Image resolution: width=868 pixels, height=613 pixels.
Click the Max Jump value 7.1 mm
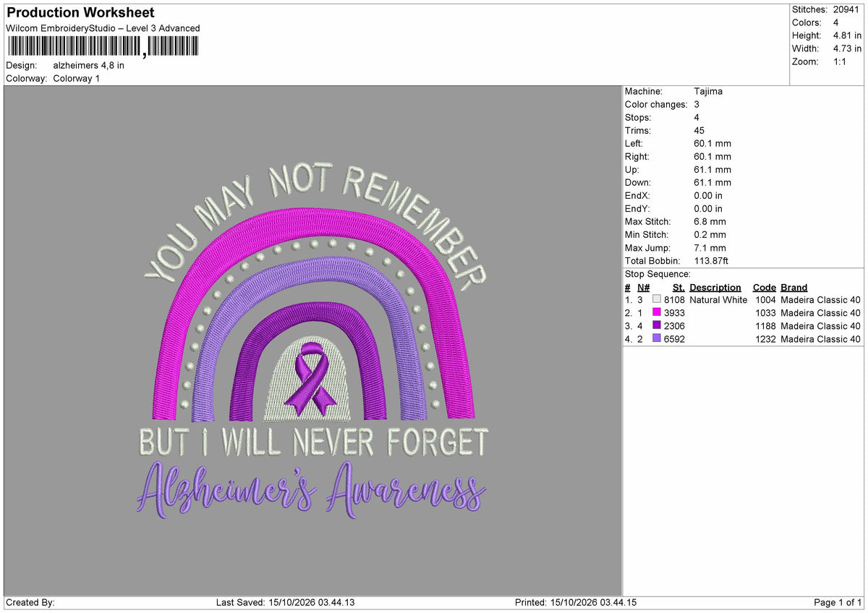tap(709, 247)
